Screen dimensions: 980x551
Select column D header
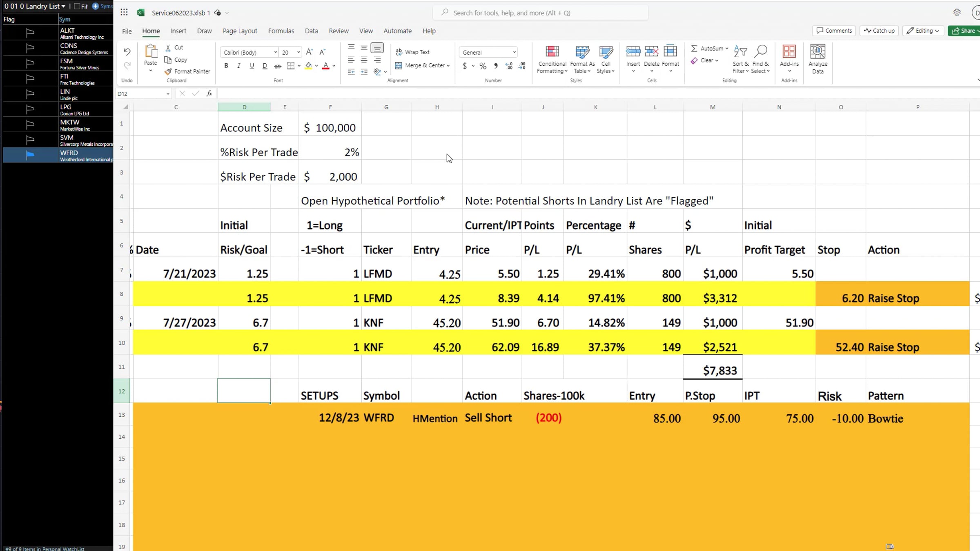click(244, 107)
